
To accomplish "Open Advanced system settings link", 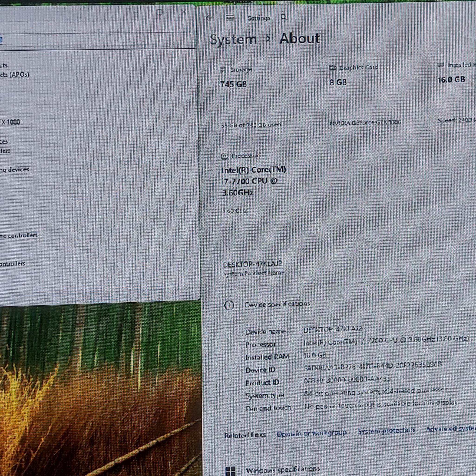I will (x=451, y=429).
